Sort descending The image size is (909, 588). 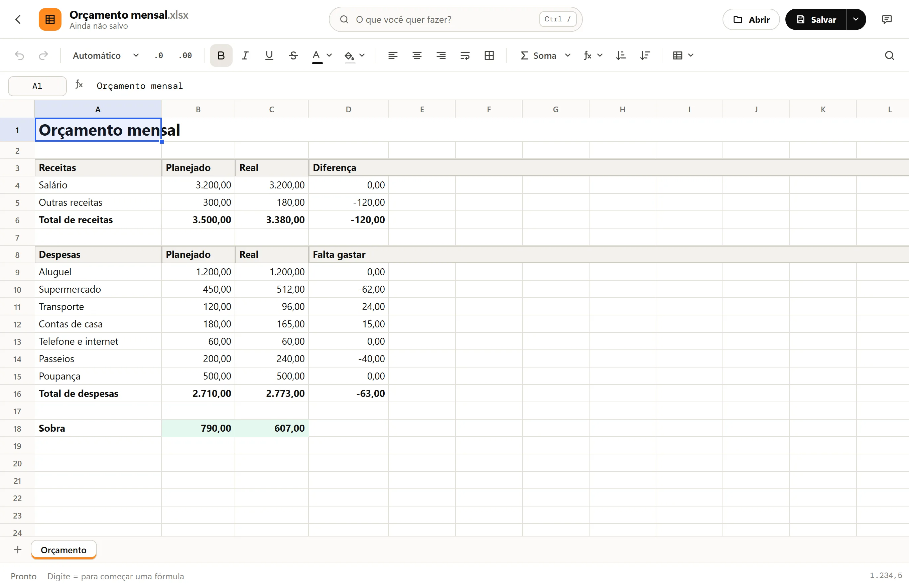click(645, 56)
